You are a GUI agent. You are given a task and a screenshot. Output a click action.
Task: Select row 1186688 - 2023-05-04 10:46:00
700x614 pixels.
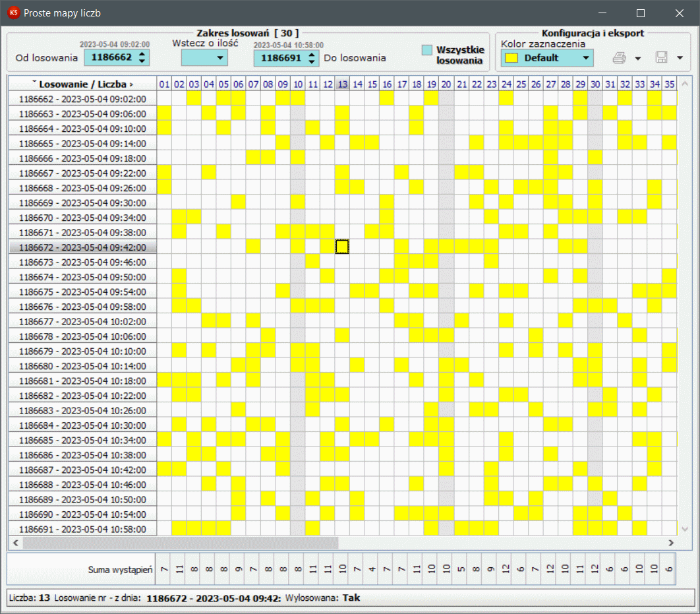[82, 485]
